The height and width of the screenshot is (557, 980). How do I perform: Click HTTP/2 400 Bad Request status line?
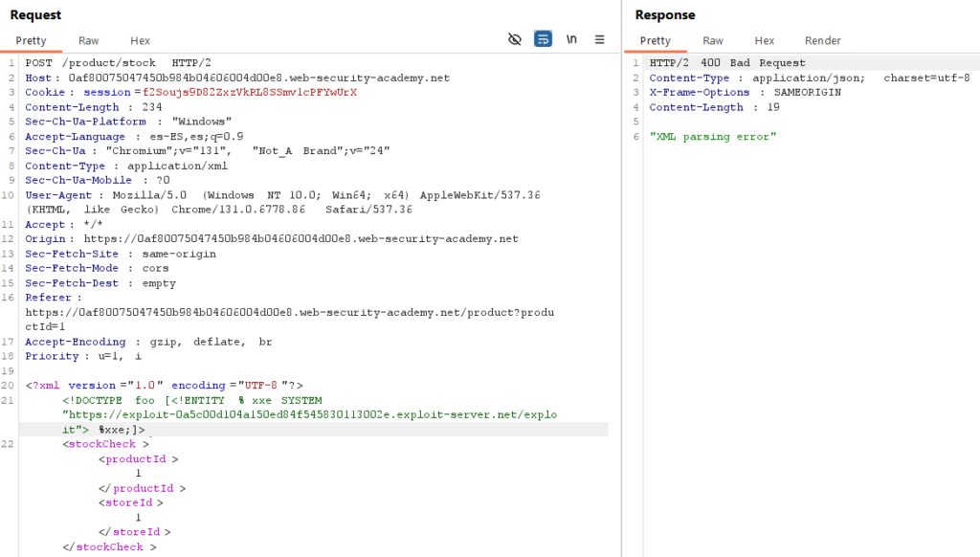pos(727,63)
